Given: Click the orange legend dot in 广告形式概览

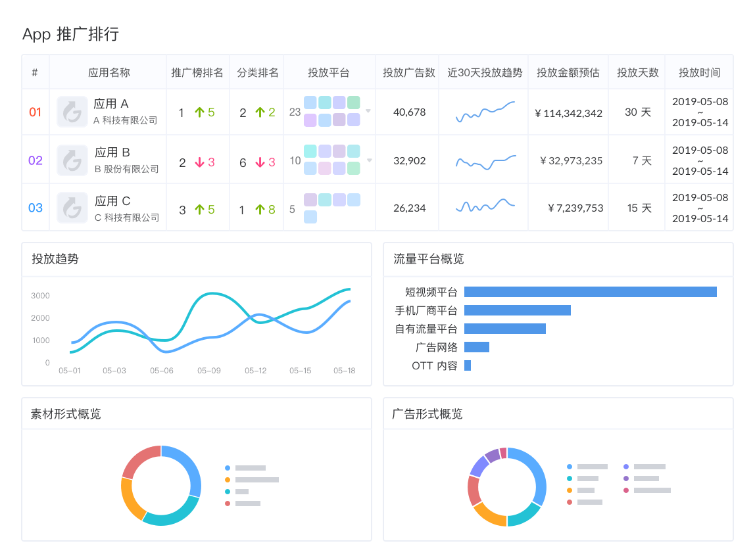Looking at the screenshot, I should (570, 490).
